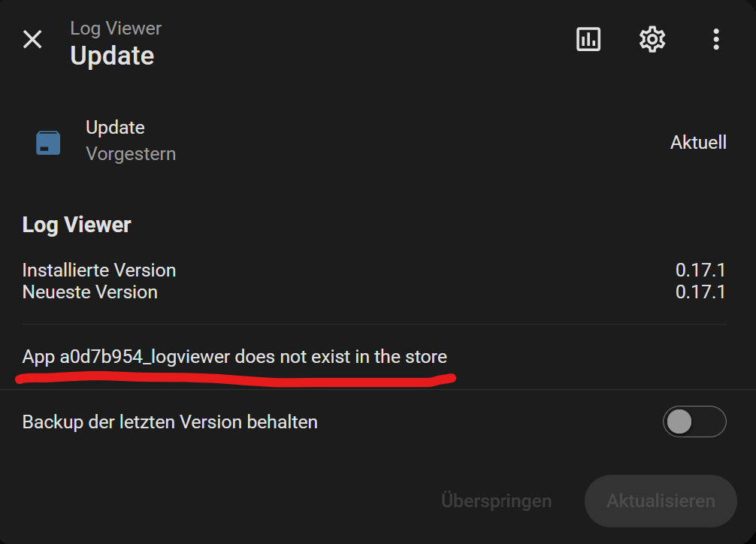Click the Aktuell status label
756x544 pixels.
tap(698, 142)
